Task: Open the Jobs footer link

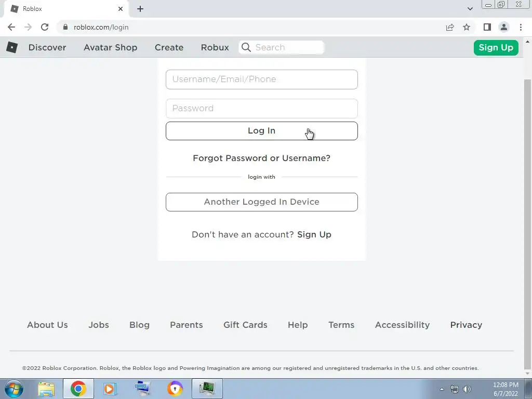Action: click(x=99, y=325)
